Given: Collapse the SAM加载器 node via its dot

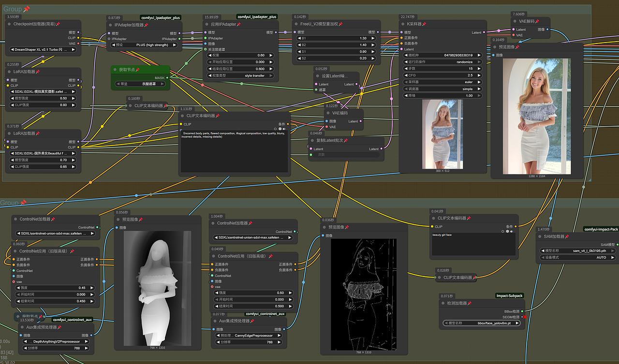Looking at the screenshot, I should click(x=540, y=236).
